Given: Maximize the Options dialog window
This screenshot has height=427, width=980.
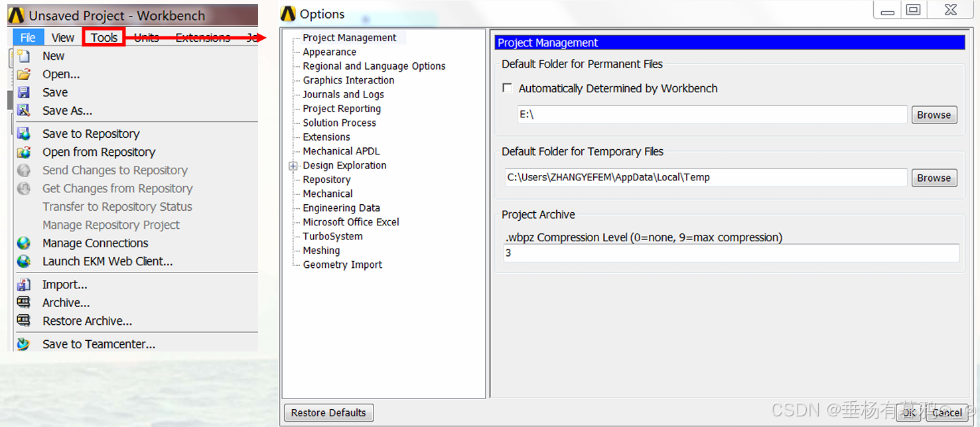Looking at the screenshot, I should [x=914, y=9].
